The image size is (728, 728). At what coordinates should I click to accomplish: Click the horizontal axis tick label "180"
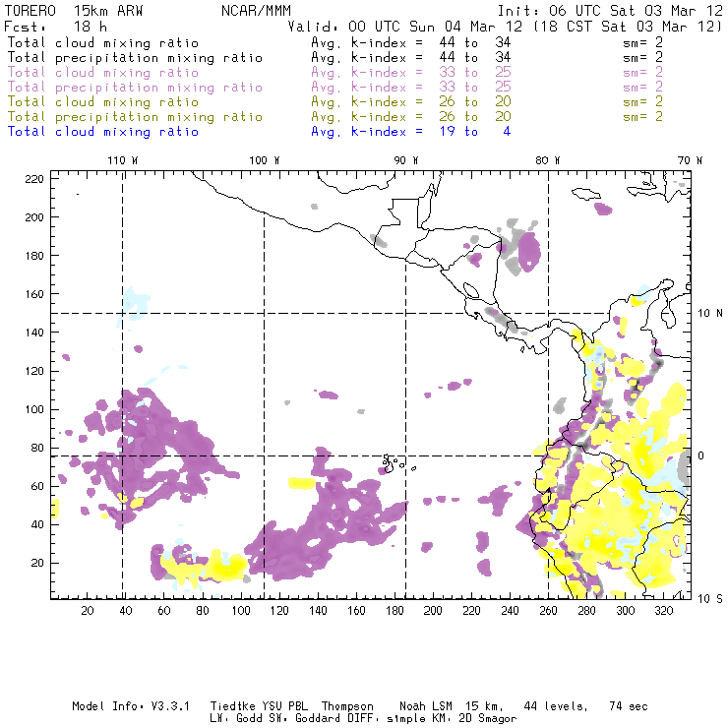pos(394,611)
